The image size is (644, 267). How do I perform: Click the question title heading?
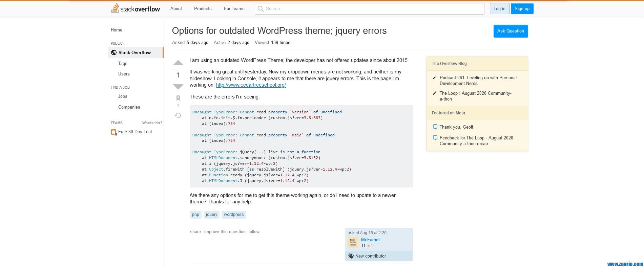click(279, 30)
